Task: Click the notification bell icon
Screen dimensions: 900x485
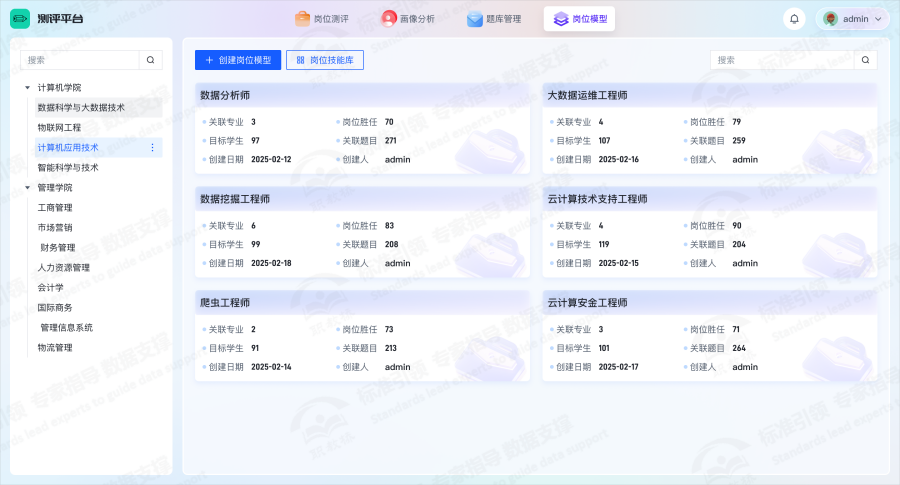Action: (794, 19)
